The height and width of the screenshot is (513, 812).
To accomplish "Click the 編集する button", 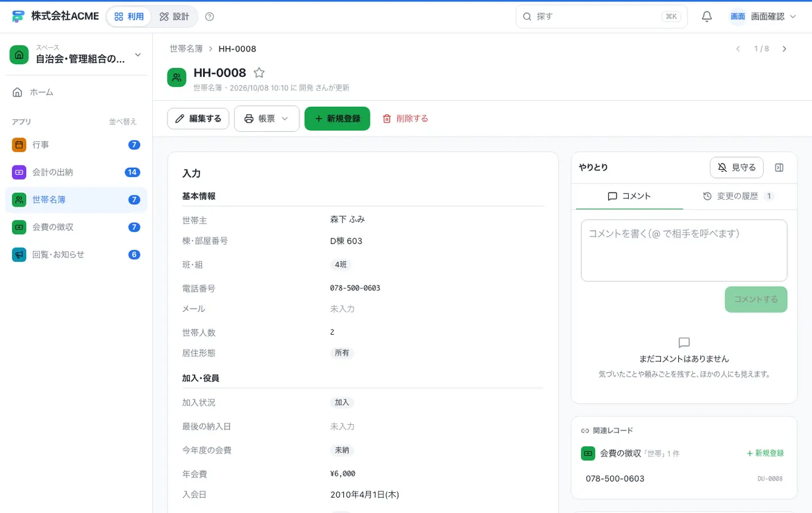I will [x=198, y=119].
